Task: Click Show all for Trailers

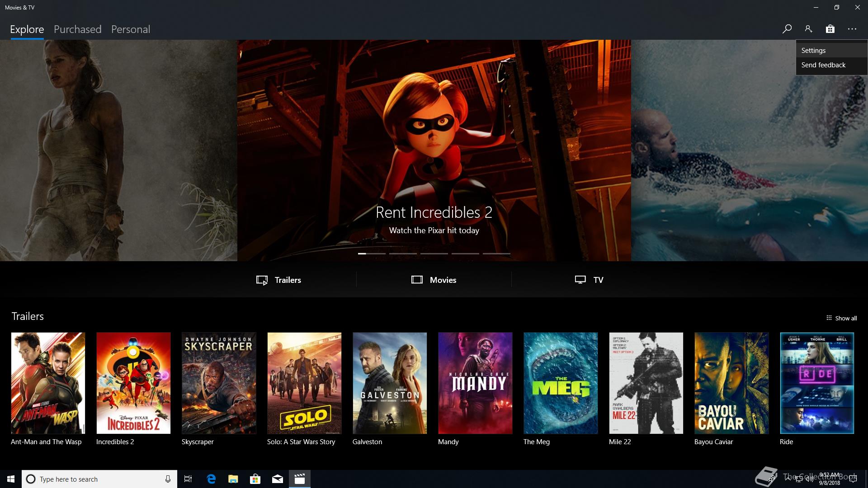Action: pos(841,318)
